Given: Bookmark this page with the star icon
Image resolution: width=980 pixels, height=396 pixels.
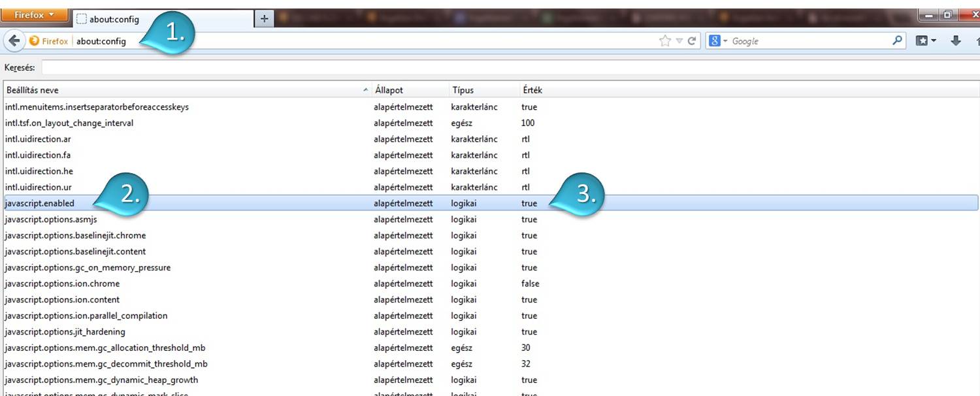Looking at the screenshot, I should (665, 41).
